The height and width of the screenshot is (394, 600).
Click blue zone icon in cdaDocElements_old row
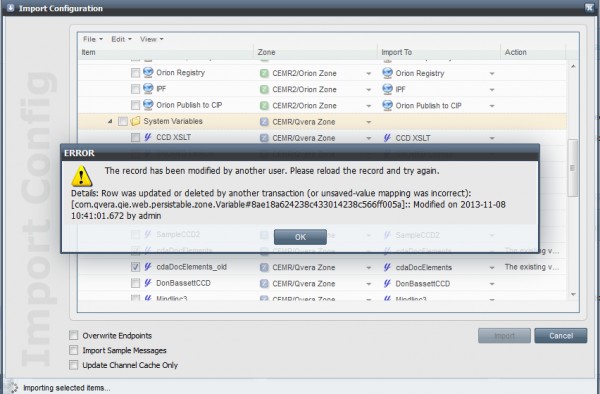[264, 267]
